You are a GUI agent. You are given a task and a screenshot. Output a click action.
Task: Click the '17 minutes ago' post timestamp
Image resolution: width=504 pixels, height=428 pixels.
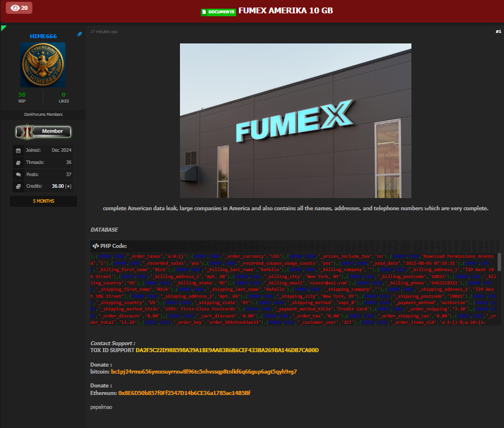[104, 31]
